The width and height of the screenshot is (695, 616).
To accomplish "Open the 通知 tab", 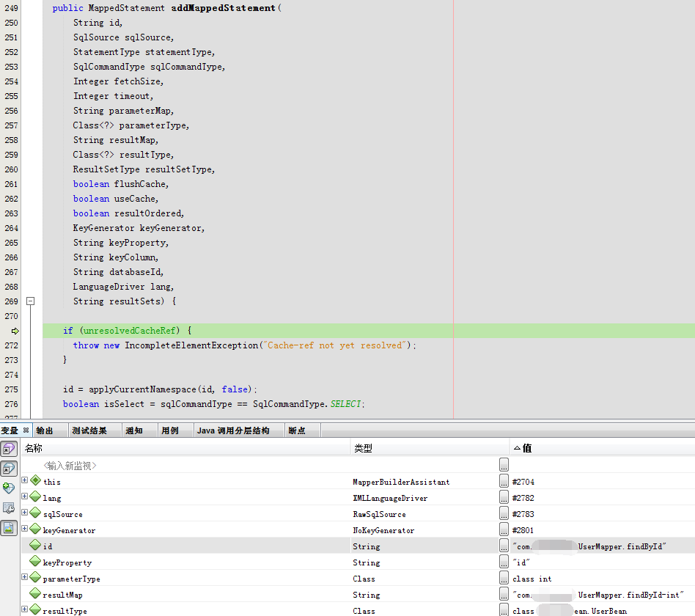I will (x=134, y=430).
